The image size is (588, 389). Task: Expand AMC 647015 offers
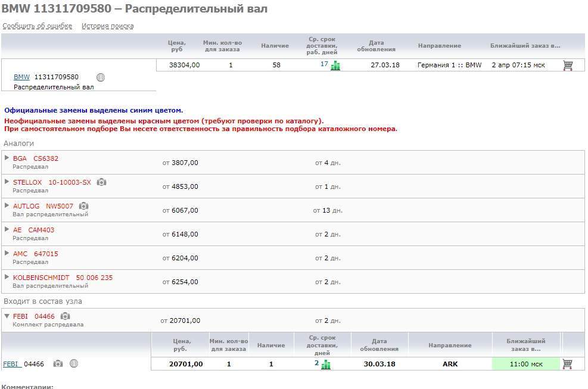tap(7, 253)
